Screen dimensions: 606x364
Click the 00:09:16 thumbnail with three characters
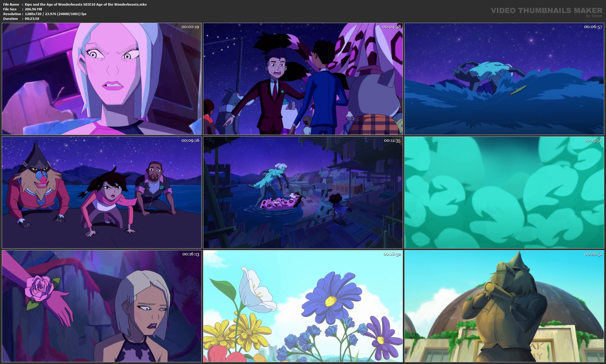tap(102, 192)
